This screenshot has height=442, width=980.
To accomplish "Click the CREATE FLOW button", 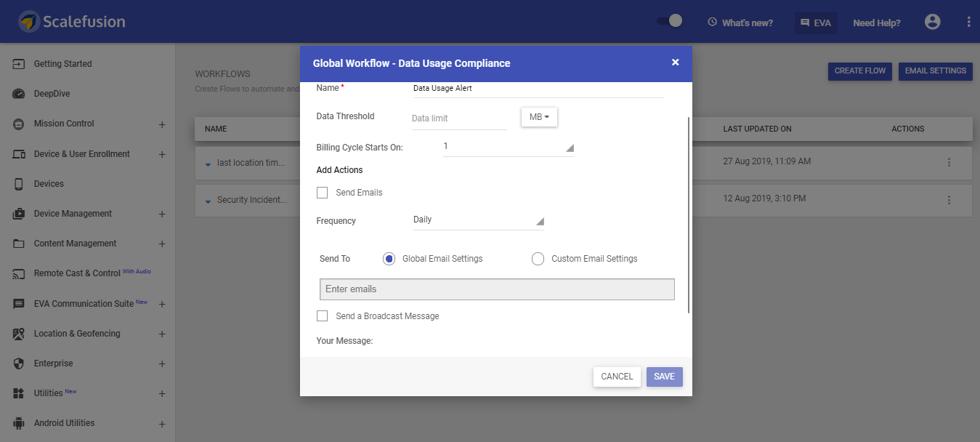I will tap(860, 71).
